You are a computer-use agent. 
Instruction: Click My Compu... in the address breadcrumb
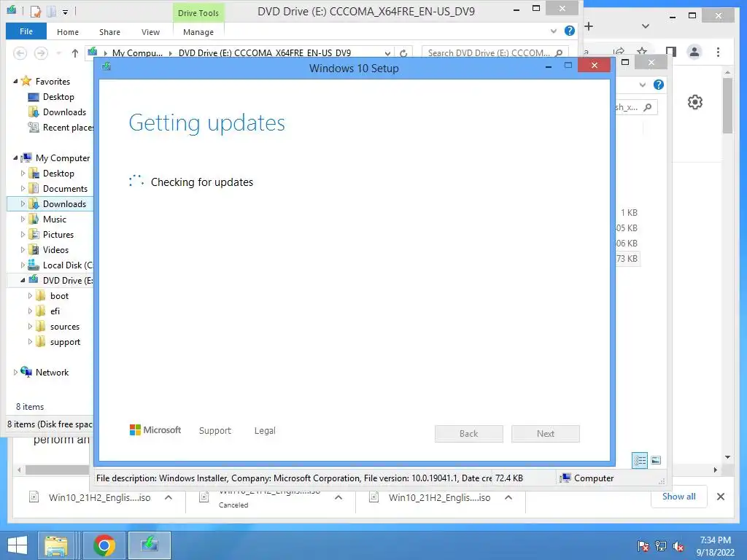[137, 52]
